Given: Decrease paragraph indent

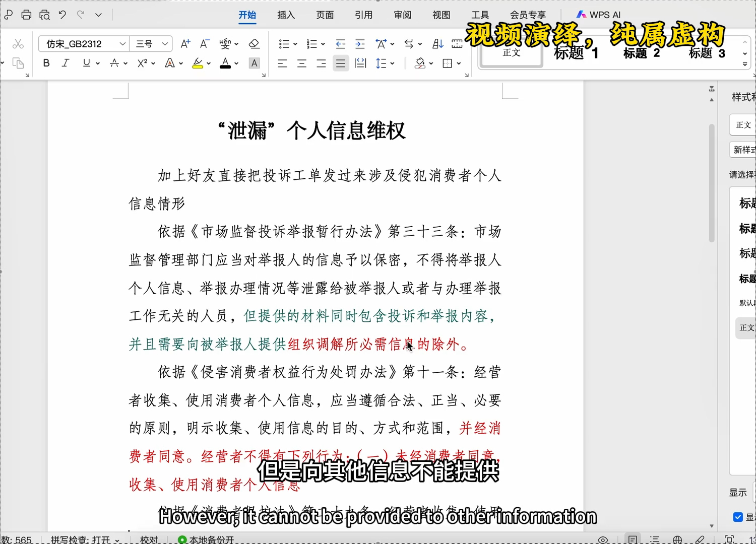Looking at the screenshot, I should [x=341, y=44].
